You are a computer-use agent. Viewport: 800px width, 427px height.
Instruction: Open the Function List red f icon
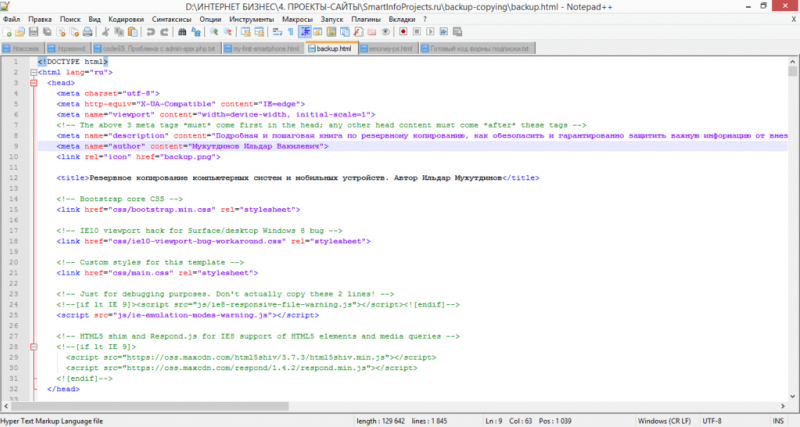(358, 32)
